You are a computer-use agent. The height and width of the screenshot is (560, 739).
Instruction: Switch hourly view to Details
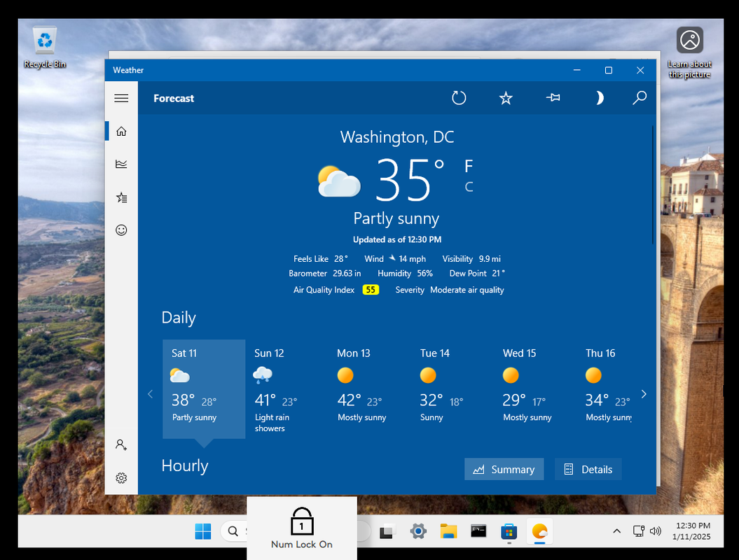(588, 469)
